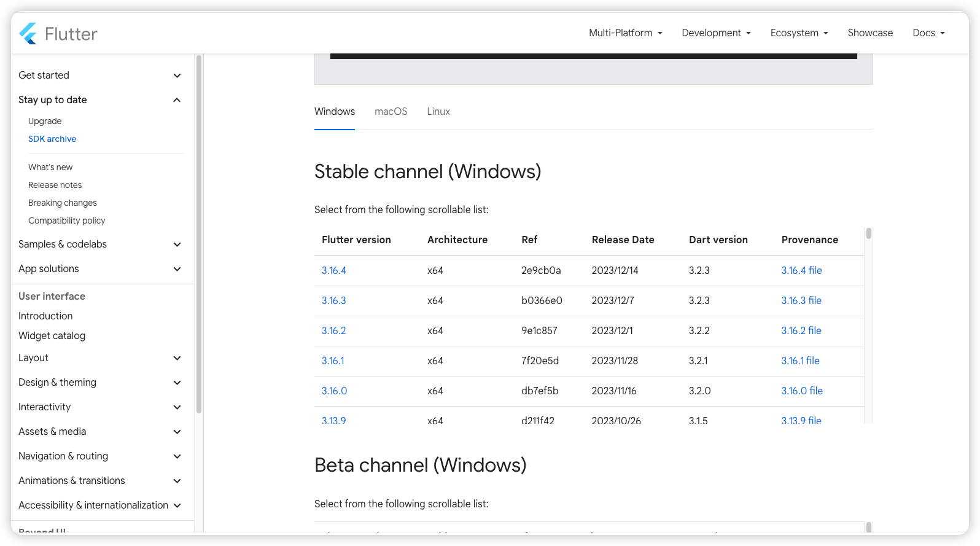
Task: Click the Release Date column header
Action: tap(623, 240)
